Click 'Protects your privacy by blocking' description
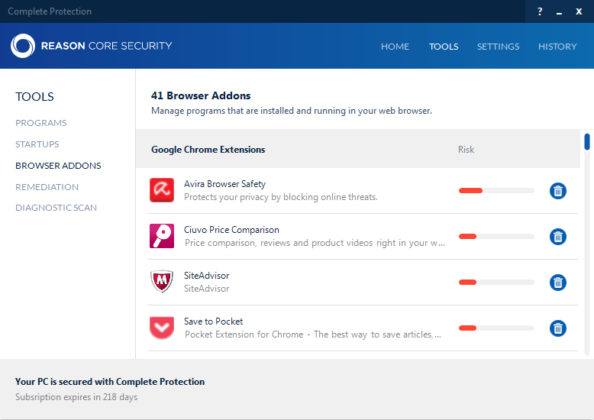 281,197
